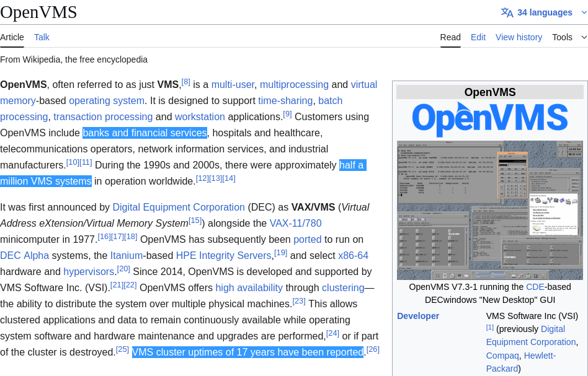Open citation reference [17]
Screen dimensions: 588x376
point(117,237)
